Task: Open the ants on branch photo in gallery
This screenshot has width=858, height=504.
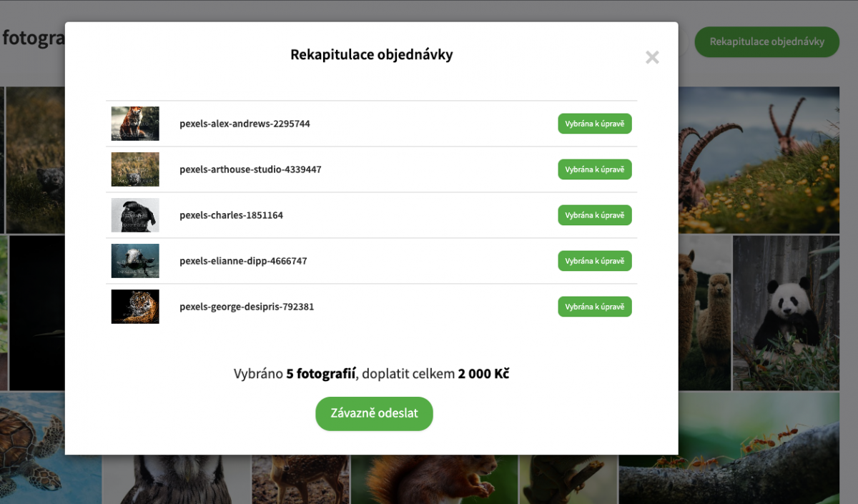Action: [729, 449]
